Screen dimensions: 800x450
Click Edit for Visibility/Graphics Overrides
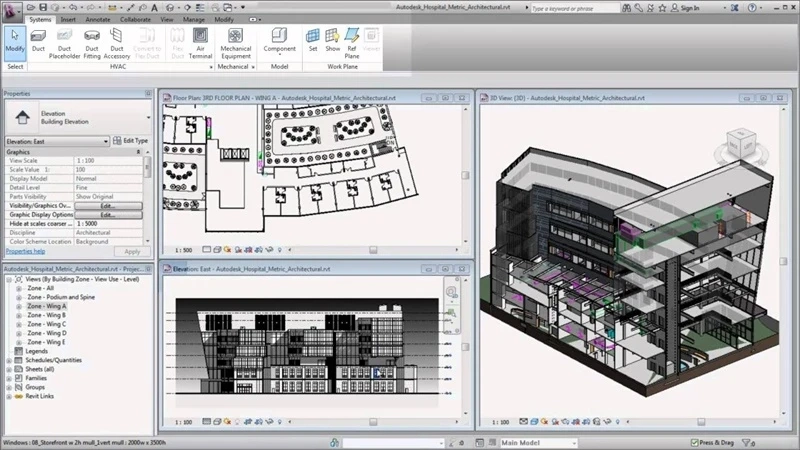108,206
